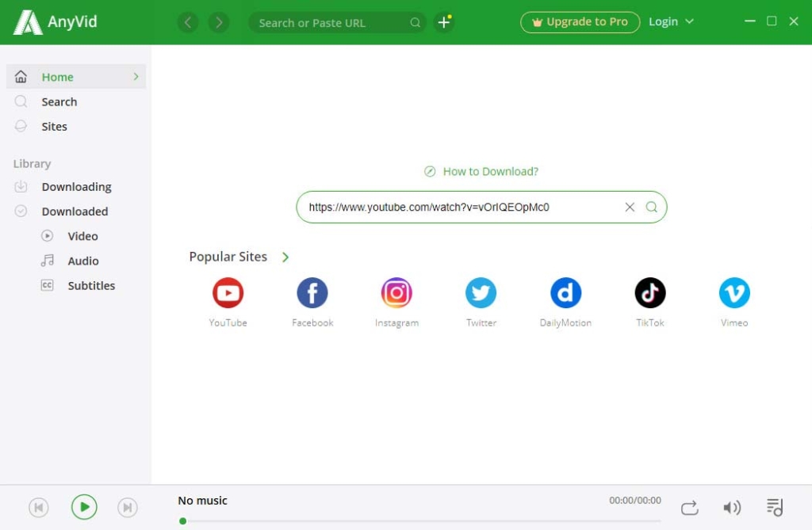Mute the audio via speaker icon
This screenshot has height=530, width=812.
click(x=732, y=506)
